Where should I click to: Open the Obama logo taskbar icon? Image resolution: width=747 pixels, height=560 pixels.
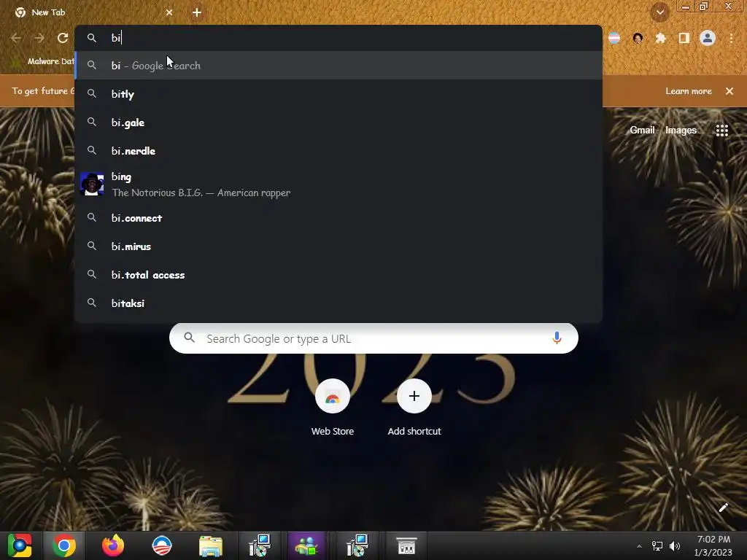coord(161,545)
